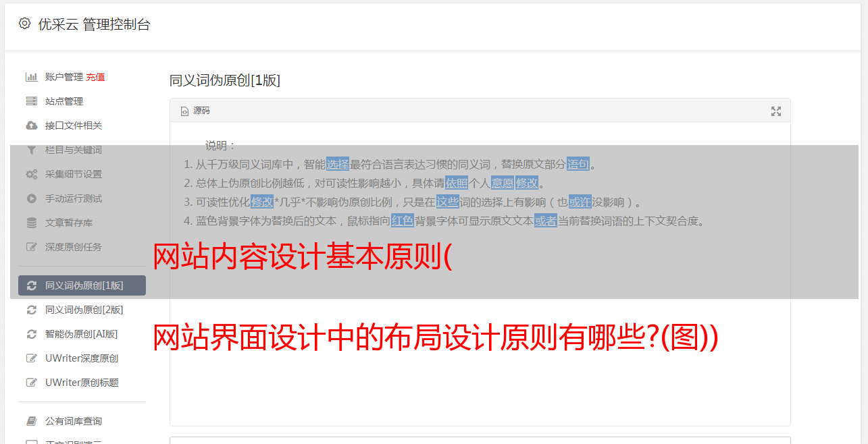Click the red 充值 recharge link

pos(95,77)
